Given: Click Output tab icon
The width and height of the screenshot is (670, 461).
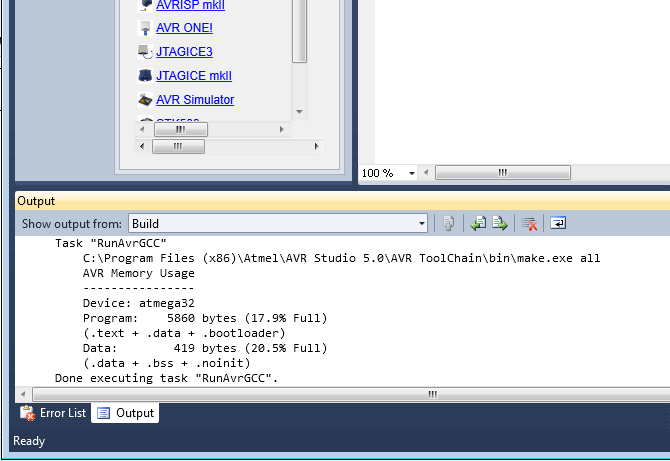Looking at the screenshot, I should coord(103,413).
